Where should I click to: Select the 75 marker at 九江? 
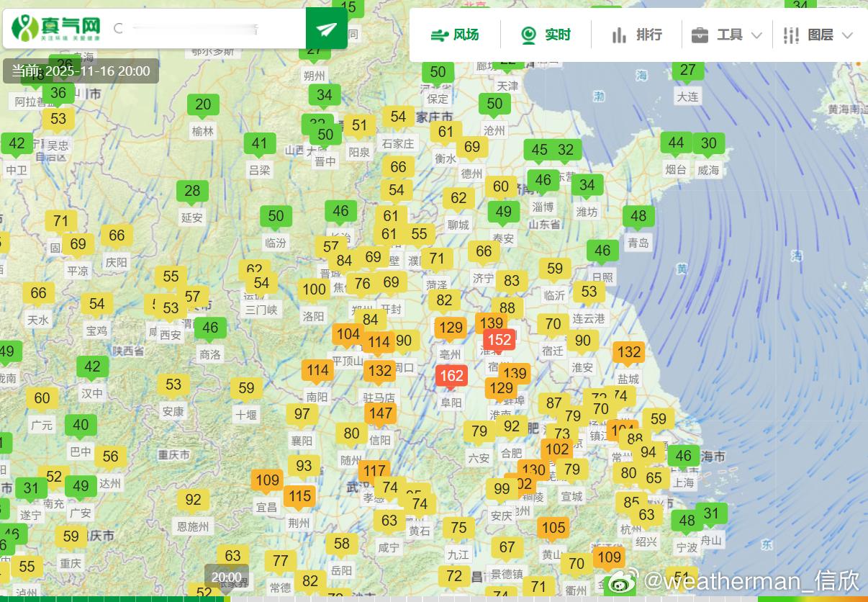[x=458, y=528]
